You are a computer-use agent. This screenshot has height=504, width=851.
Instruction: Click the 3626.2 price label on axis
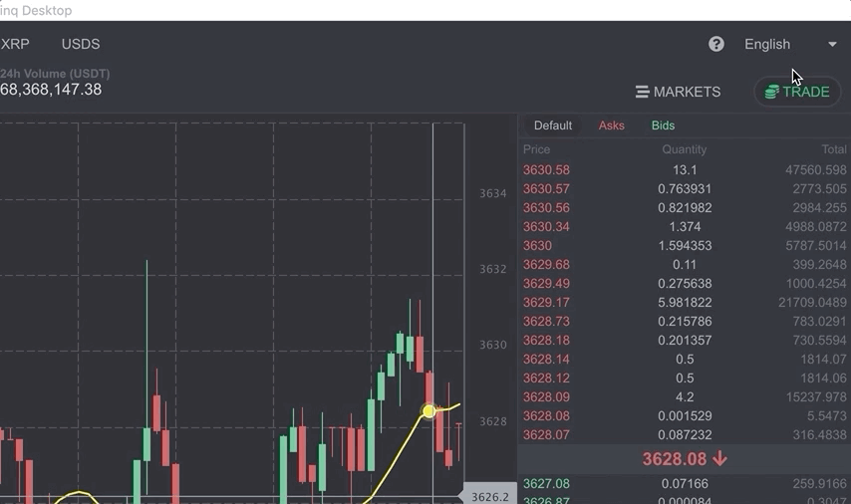tap(489, 497)
